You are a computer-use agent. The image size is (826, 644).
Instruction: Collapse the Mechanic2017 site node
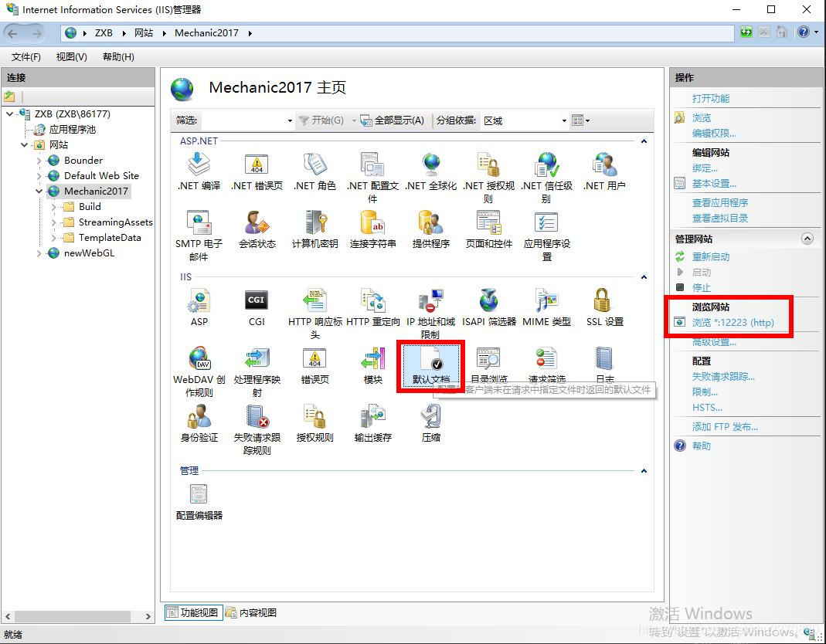click(39, 192)
